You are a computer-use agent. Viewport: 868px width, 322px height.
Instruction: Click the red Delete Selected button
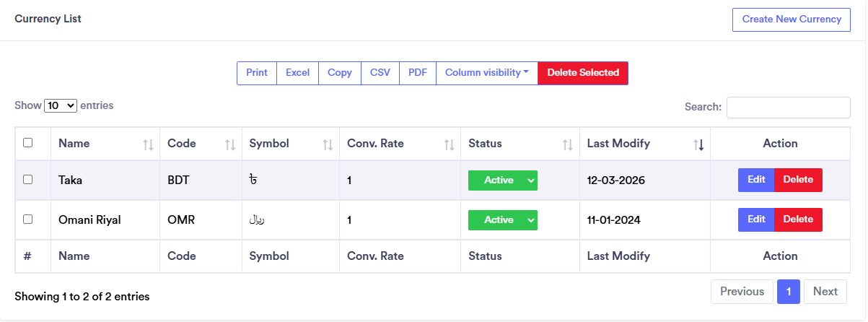point(583,73)
